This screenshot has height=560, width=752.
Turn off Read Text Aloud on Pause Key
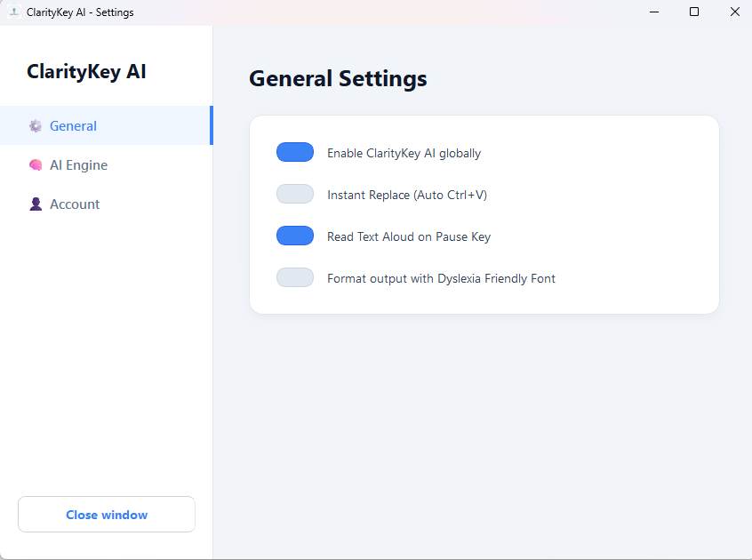[294, 235]
